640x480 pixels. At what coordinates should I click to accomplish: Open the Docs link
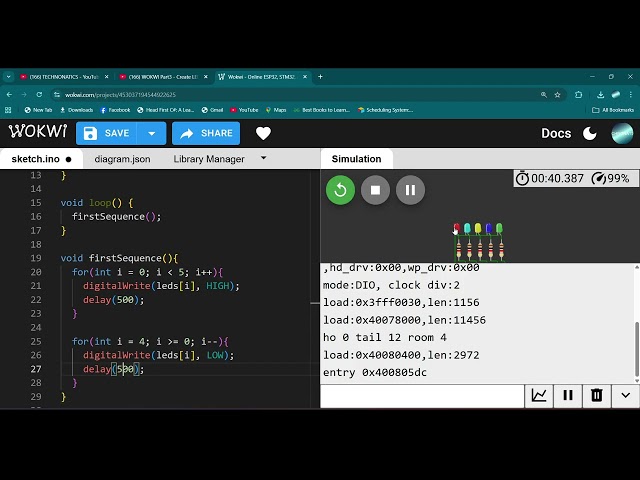tap(556, 133)
